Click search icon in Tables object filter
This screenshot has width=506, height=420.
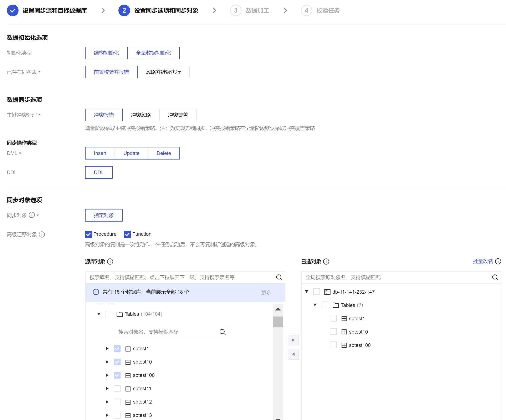coord(222,332)
